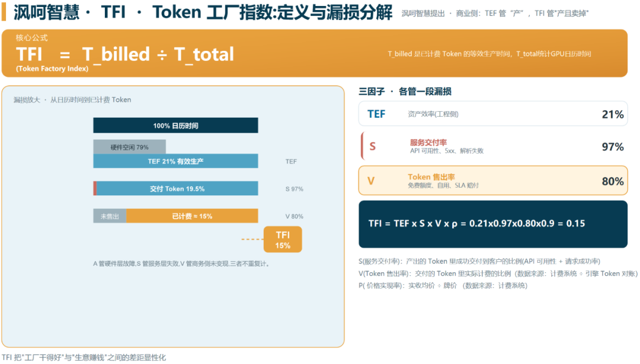The width and height of the screenshot is (640, 364).
Task: Click the 'S 97%' label beside the bars
Action: pyautogui.click(x=295, y=189)
